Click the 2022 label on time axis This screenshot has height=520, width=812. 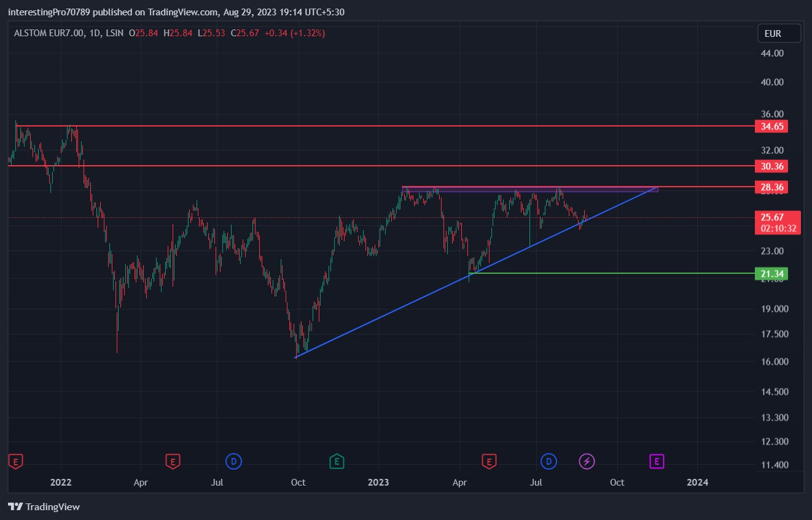(x=61, y=483)
